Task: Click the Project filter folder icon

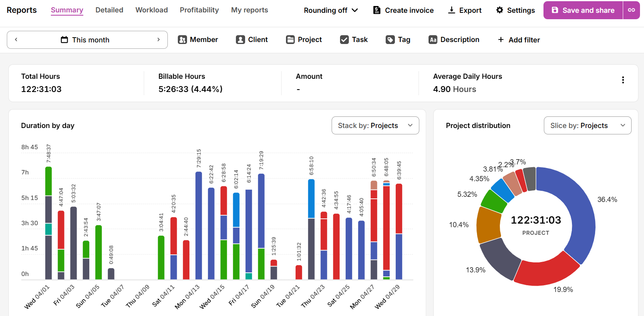Action: coord(290,40)
